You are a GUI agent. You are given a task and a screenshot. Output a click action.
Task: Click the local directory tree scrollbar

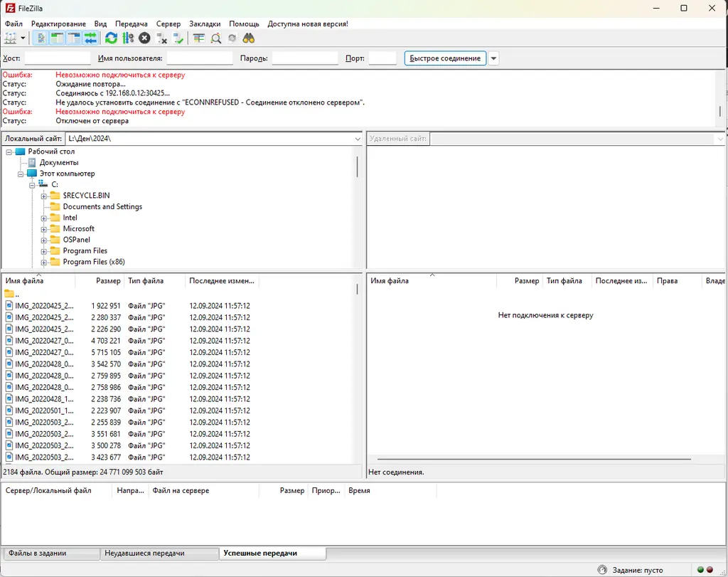click(357, 166)
